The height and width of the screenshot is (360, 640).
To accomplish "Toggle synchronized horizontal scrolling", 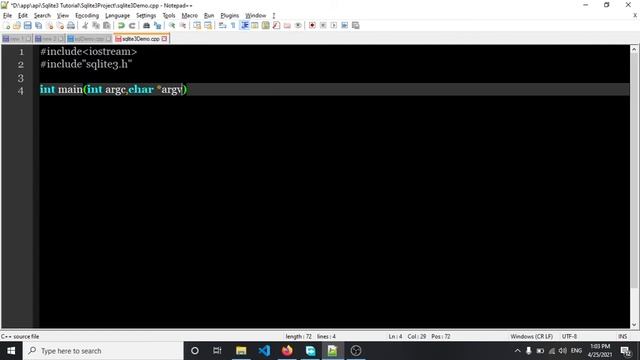I will click(208, 25).
